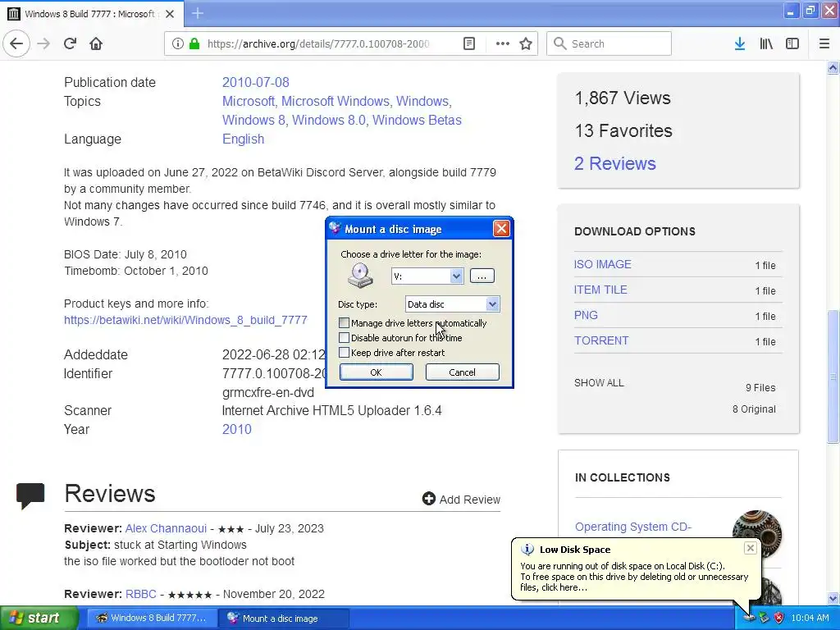Image resolution: width=840 pixels, height=630 pixels.
Task: Click the Low Disk Space info icon
Action: pyautogui.click(x=527, y=549)
